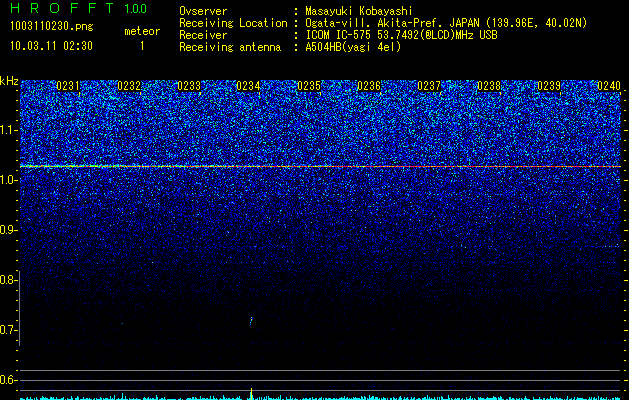Click the file name 1003110230.png
Image resolution: width=629 pixels, height=400 pixels.
(52, 27)
